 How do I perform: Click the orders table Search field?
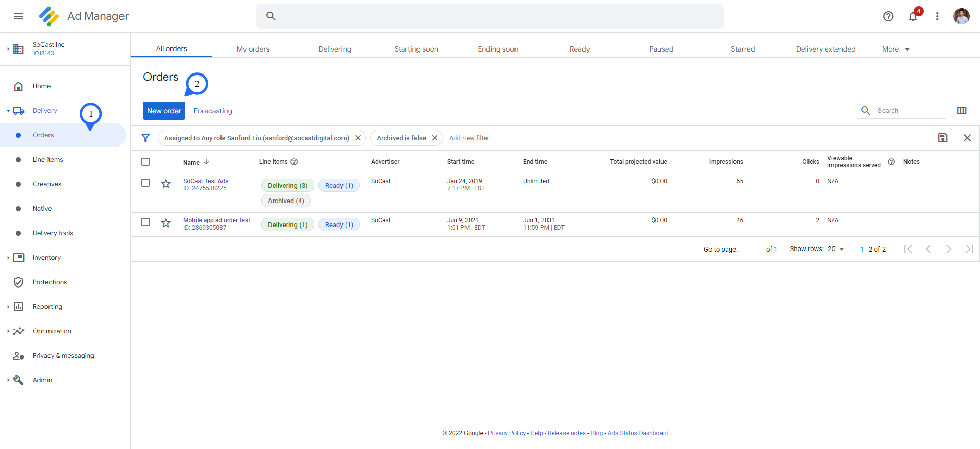click(x=911, y=111)
